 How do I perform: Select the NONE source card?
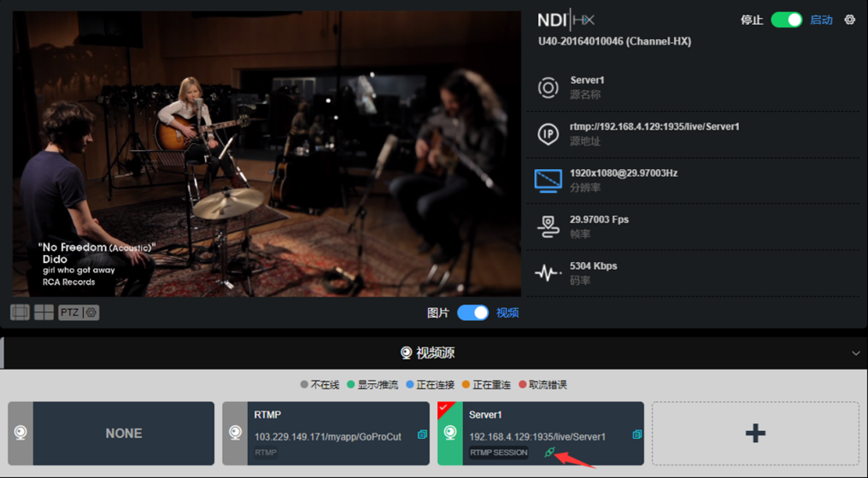pyautogui.click(x=111, y=434)
